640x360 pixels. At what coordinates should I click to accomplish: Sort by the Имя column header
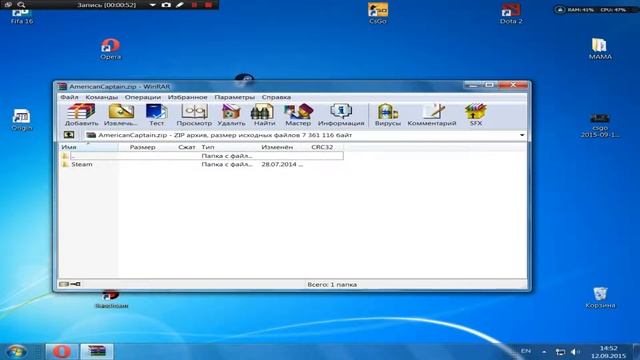point(89,147)
